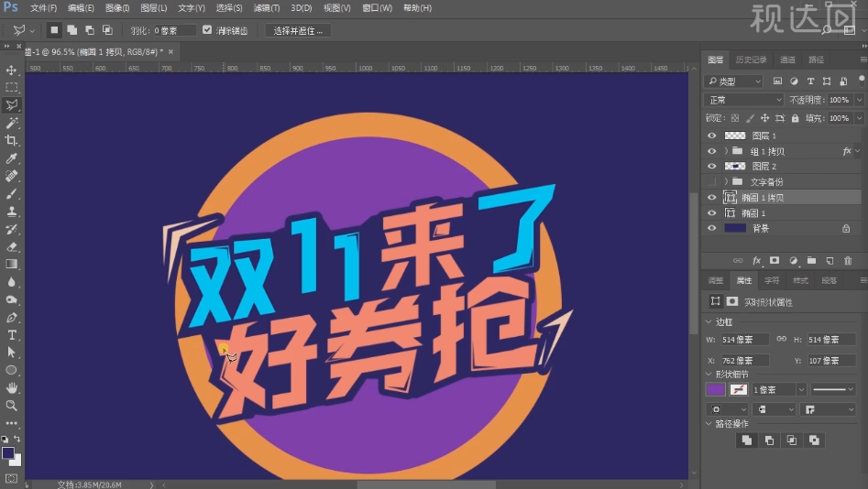Show the 文字备份 group

pyautogui.click(x=711, y=181)
